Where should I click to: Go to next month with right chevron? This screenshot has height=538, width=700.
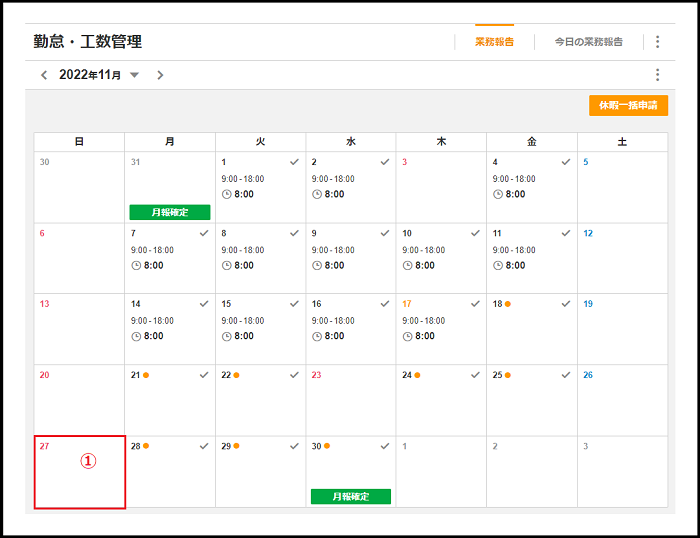[160, 75]
